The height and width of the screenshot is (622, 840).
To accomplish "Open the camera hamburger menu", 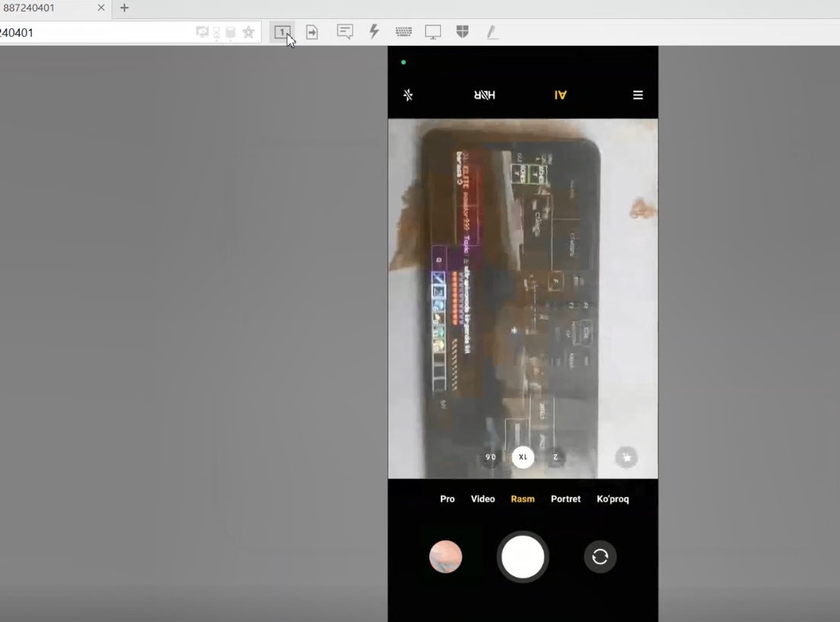I will [x=638, y=95].
